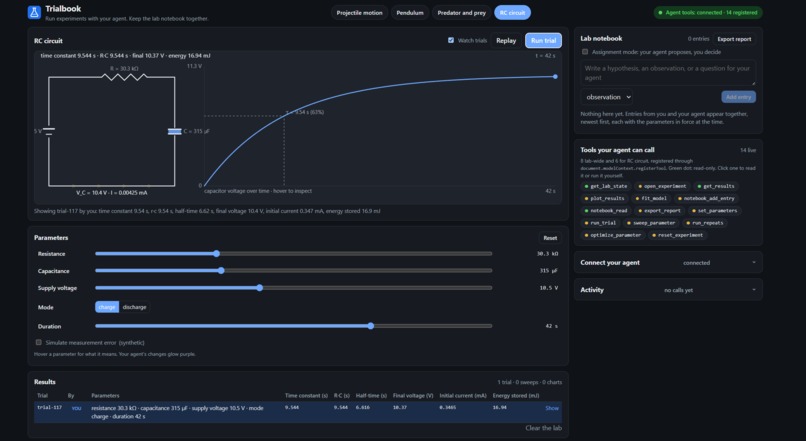Screen dimensions: 806x441
Task: Click the Replay button
Action: (x=506, y=41)
